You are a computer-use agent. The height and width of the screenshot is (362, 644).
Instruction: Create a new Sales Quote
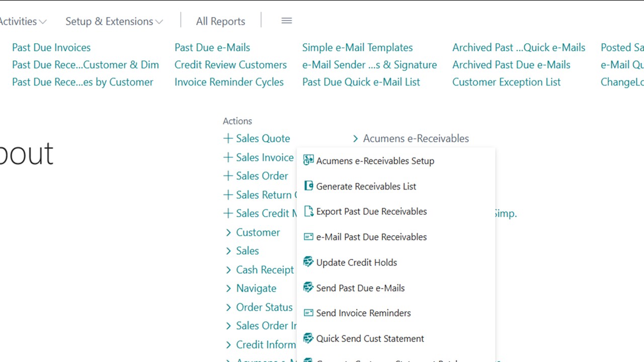(263, 138)
